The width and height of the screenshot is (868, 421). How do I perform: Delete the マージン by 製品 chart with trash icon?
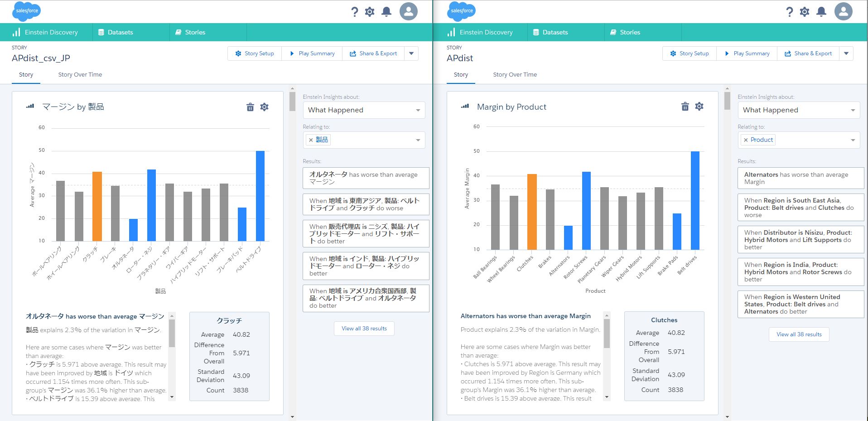(250, 107)
